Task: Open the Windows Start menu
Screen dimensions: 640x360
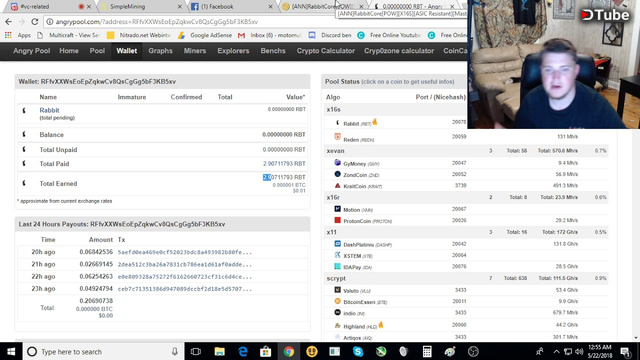Action: point(11,351)
